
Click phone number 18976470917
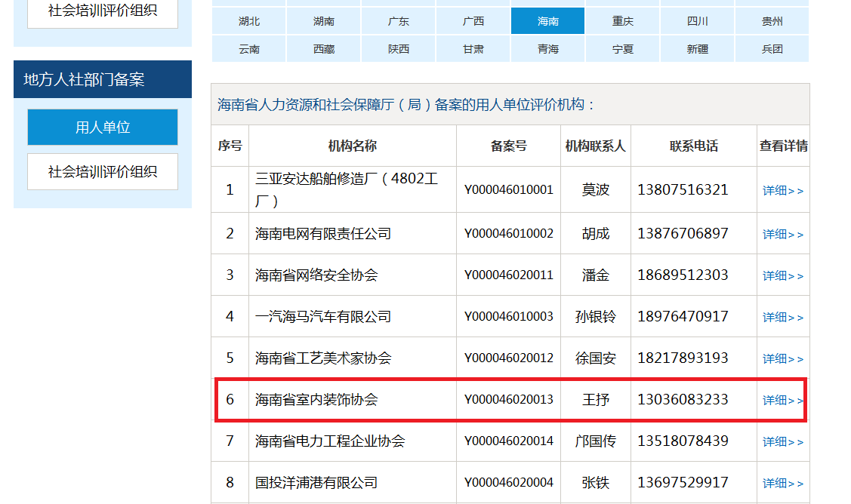[683, 316]
